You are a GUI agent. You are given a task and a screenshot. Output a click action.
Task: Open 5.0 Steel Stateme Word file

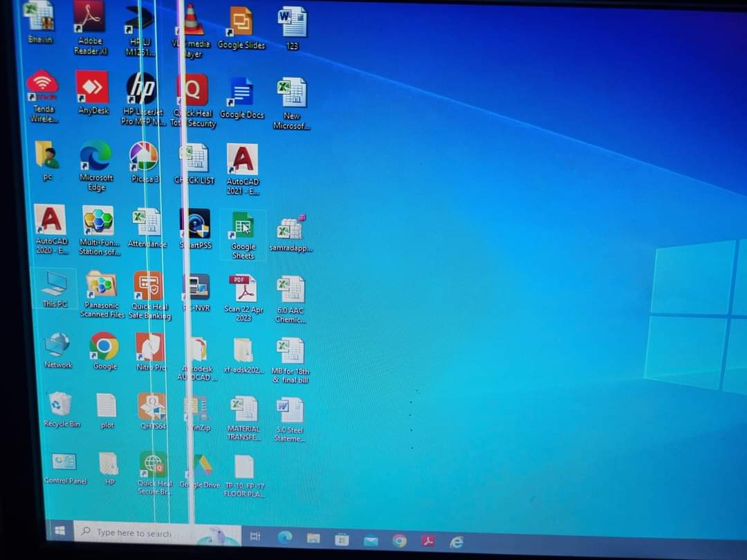(290, 420)
